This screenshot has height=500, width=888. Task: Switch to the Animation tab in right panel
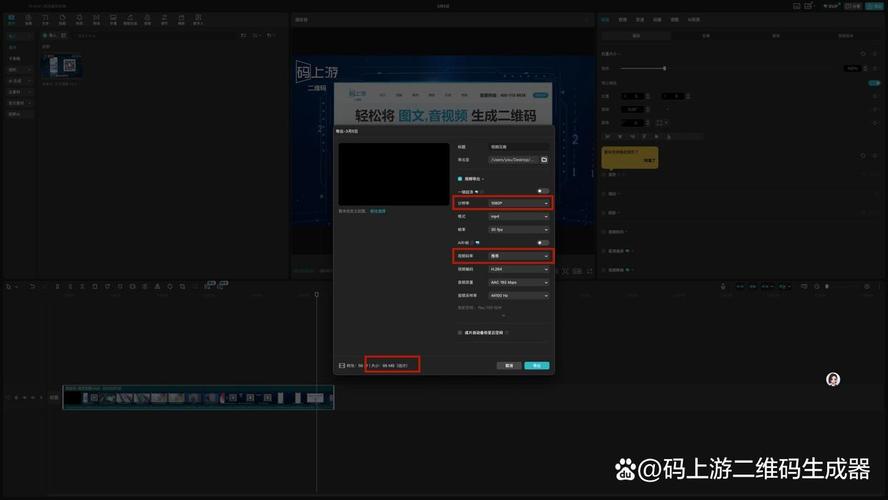[657, 20]
